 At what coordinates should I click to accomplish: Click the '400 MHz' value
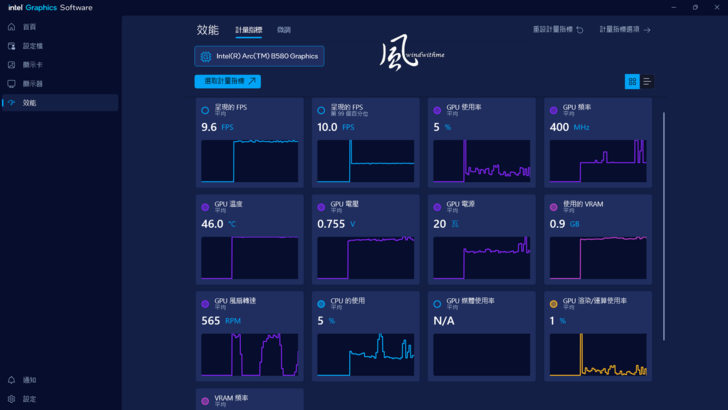coord(570,127)
